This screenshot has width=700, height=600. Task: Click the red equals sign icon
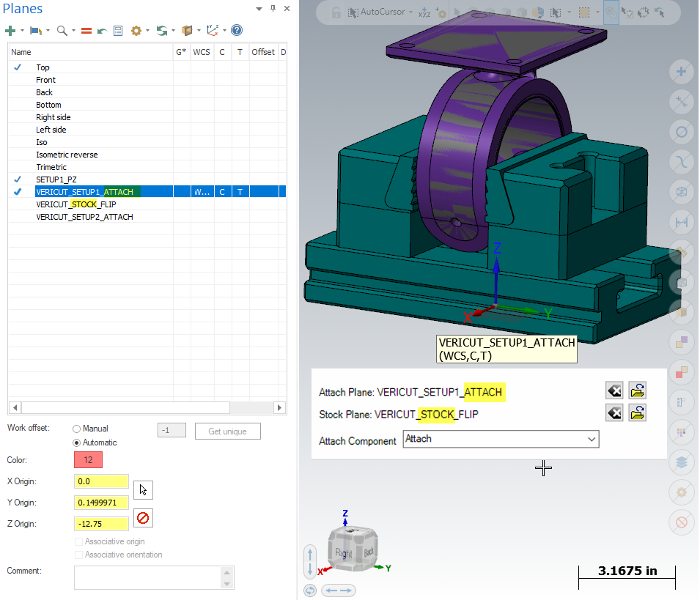[x=86, y=31]
